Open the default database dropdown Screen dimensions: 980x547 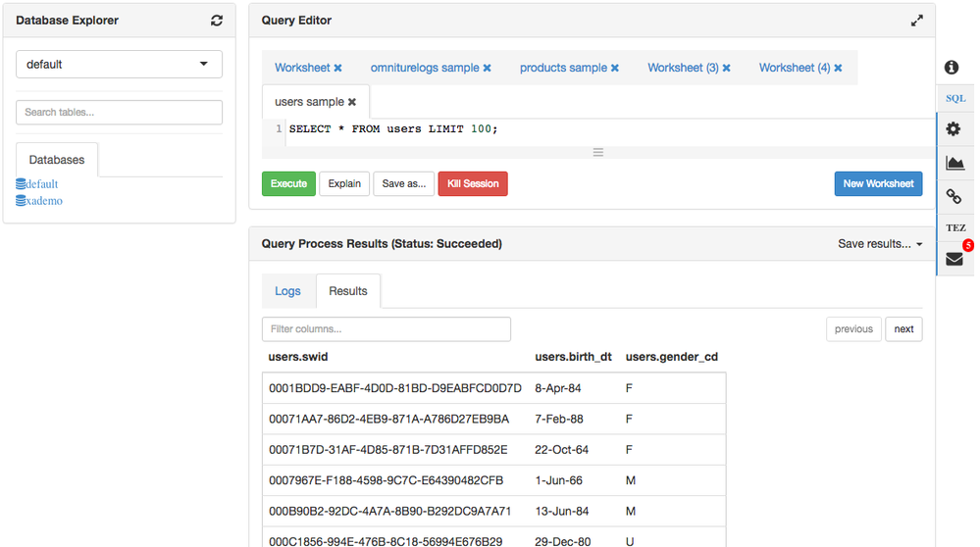click(x=119, y=65)
